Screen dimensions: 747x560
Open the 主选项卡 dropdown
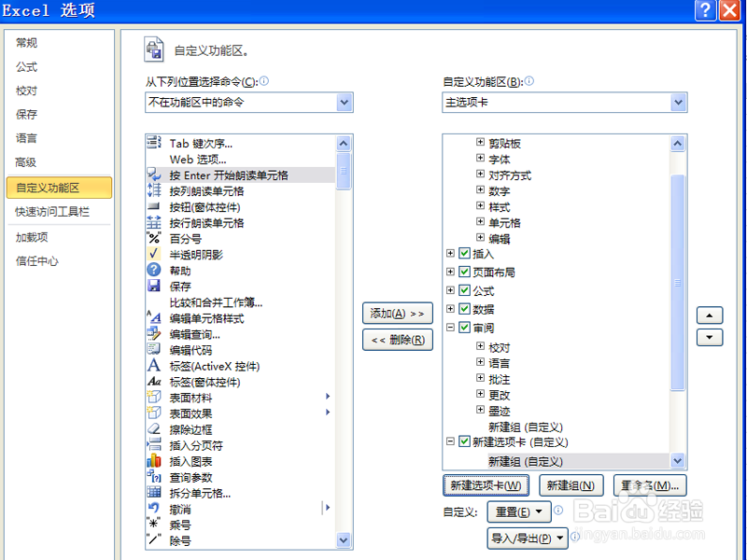[678, 103]
